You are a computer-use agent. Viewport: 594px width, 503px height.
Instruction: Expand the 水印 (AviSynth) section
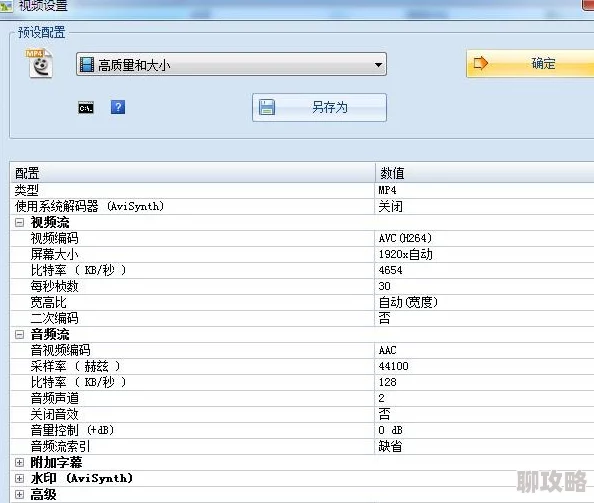click(19, 478)
